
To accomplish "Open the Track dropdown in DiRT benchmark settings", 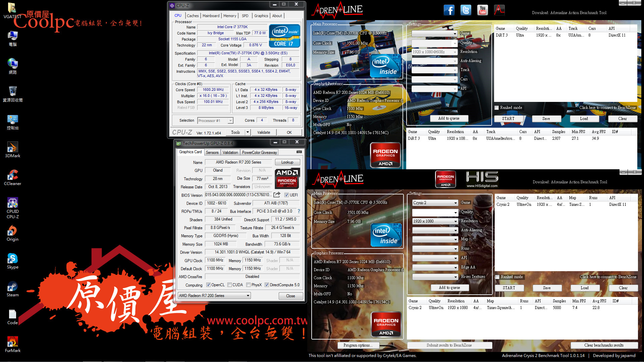I will [x=434, y=70].
